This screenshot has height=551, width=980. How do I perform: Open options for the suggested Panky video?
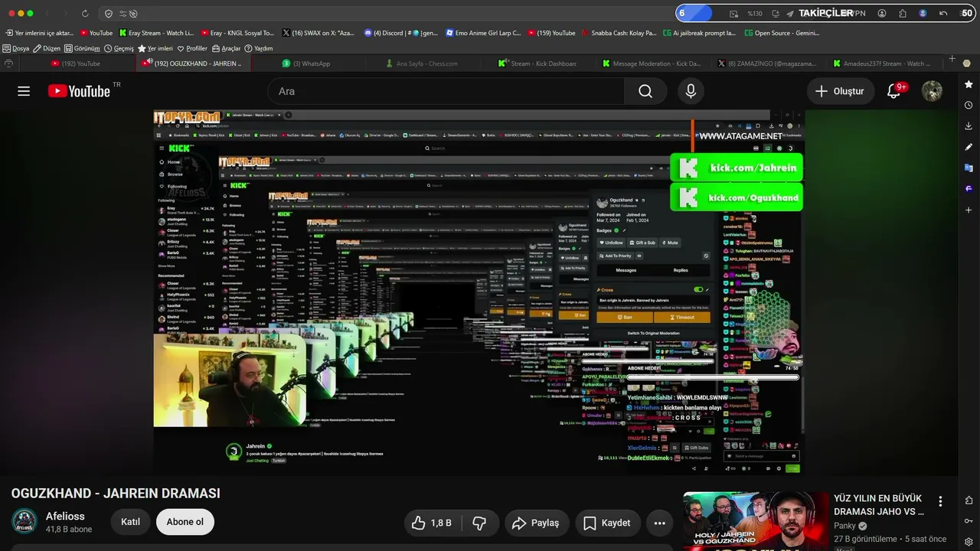point(940,502)
